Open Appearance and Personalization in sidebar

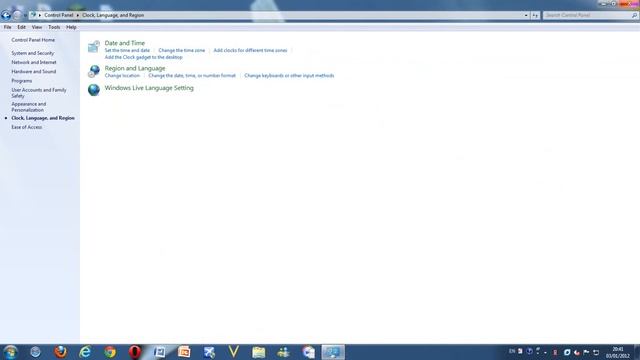(29, 107)
